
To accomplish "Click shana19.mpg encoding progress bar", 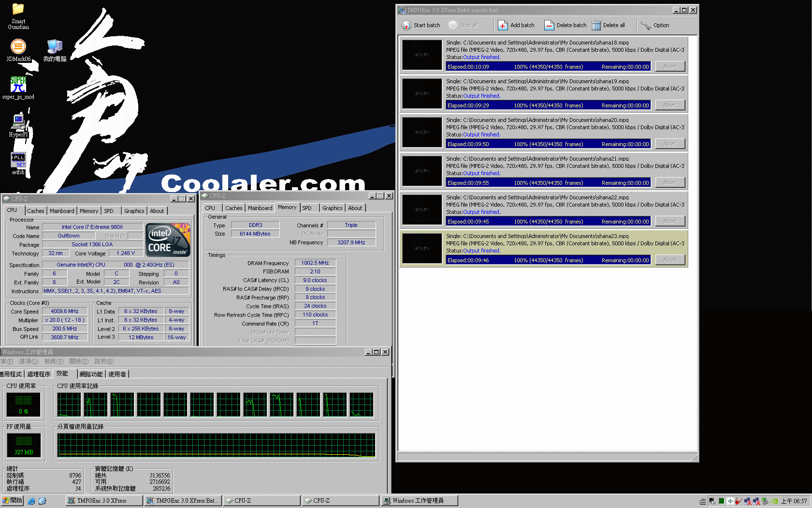I will [548, 105].
